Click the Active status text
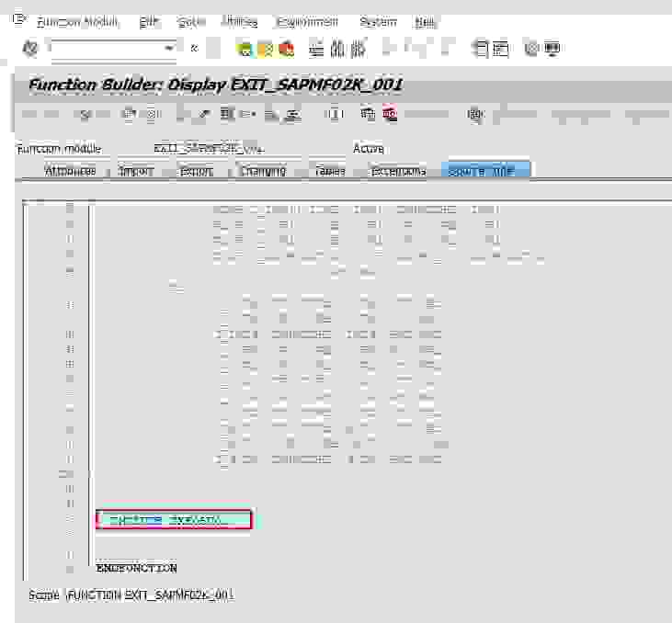Viewport: 672px width, 623px height. [x=368, y=149]
